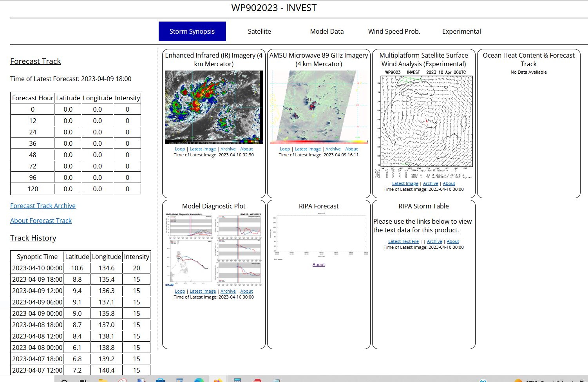Go to the Experimental tab
This screenshot has height=382, width=588.
(x=461, y=31)
